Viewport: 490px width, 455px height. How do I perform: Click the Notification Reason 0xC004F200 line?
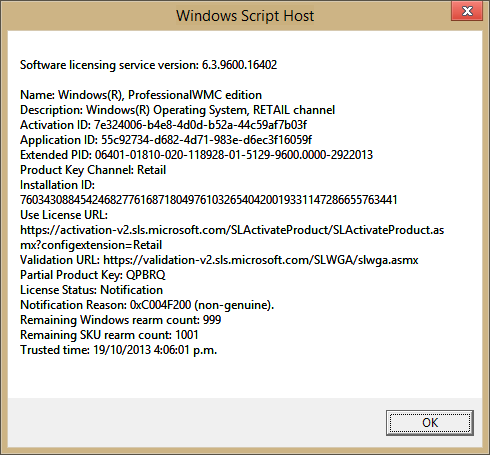pos(147,305)
